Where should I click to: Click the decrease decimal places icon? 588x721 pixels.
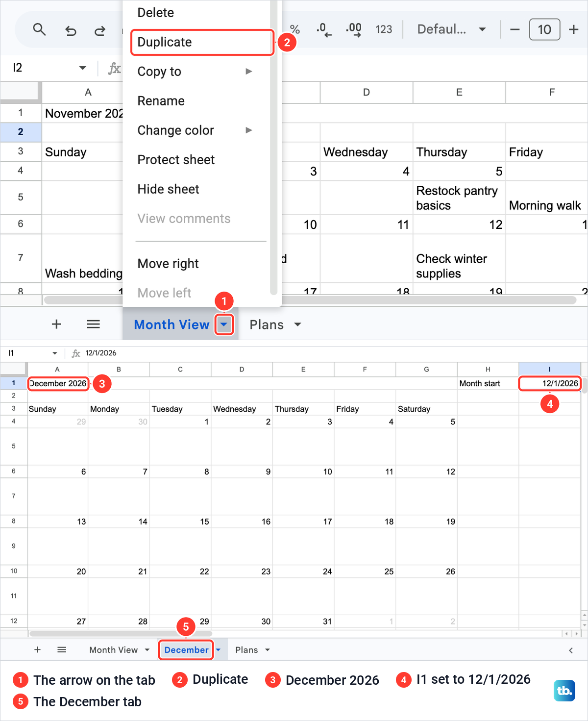(x=324, y=30)
